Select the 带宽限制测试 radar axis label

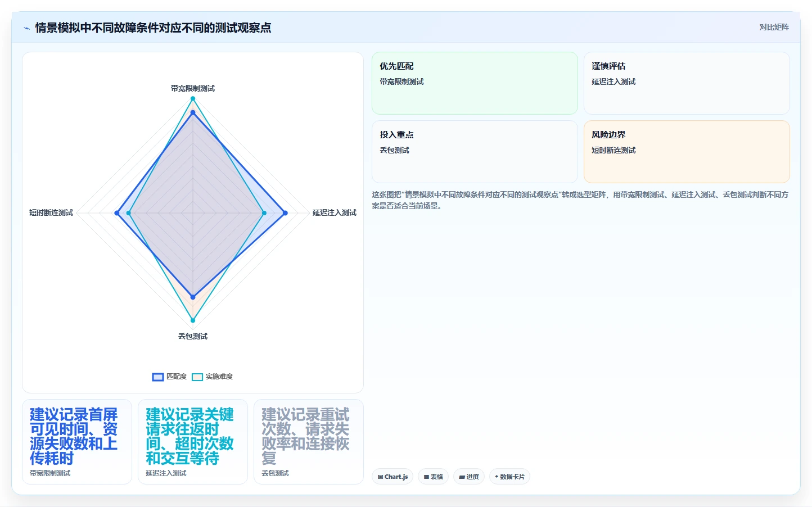(x=193, y=88)
